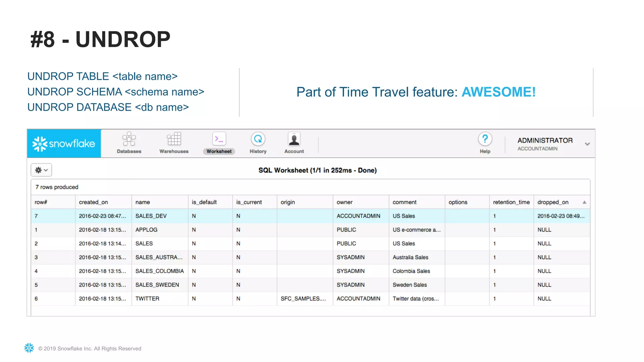Select the Worksheet terminal icon
Viewport: 644px width, 362px height.
tap(219, 139)
